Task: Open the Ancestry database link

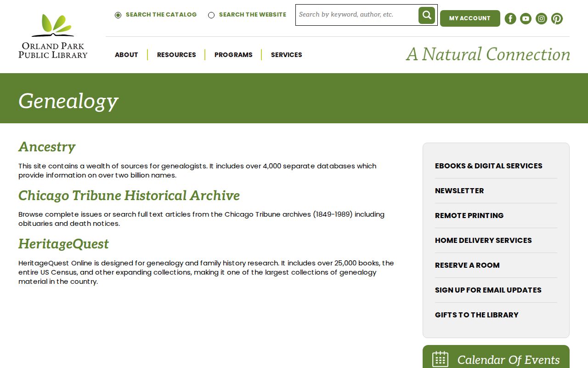Action: pyautogui.click(x=47, y=147)
